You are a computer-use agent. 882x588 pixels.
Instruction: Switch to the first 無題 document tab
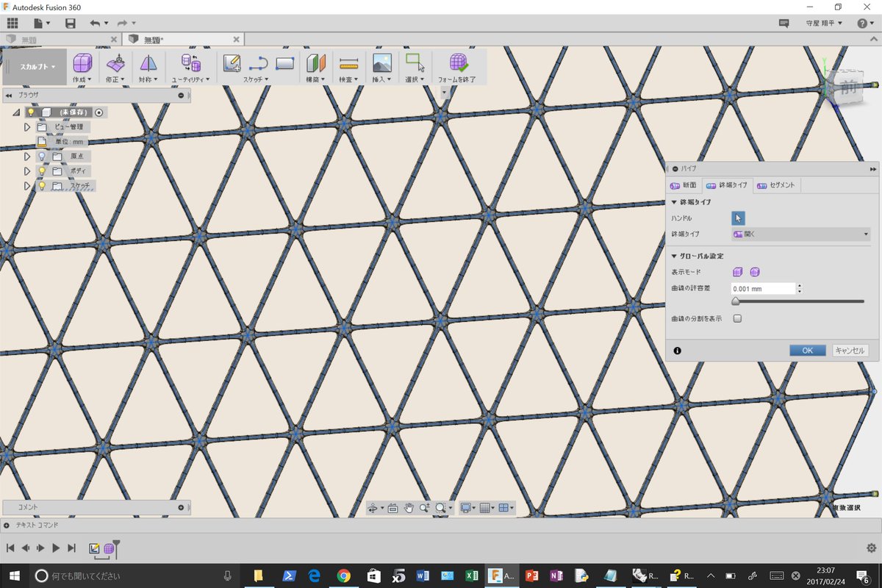point(29,39)
